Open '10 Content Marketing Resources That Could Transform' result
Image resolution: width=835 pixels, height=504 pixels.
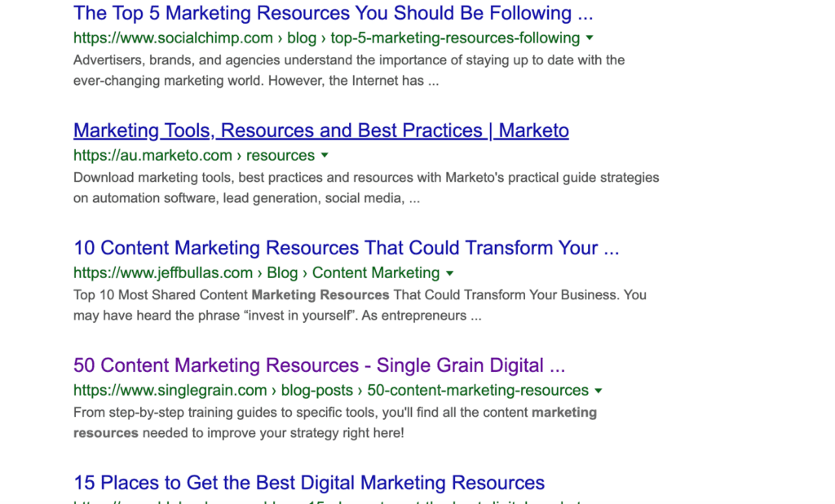346,249
